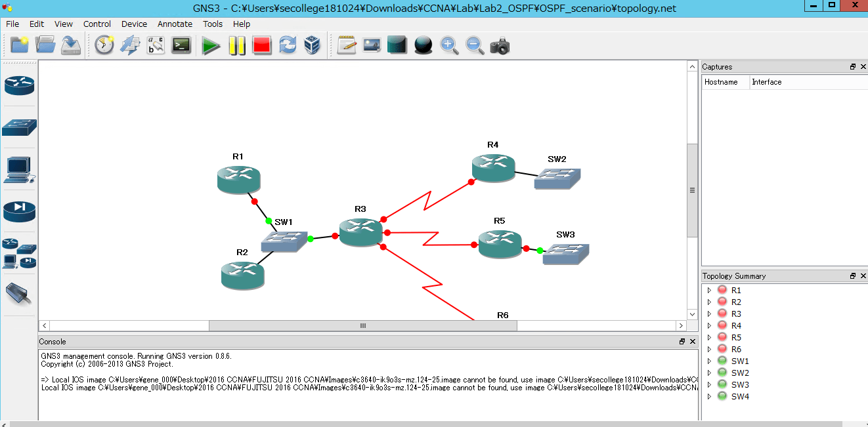Screen dimensions: 868x427
Task: Select switch SW2 on the canvas
Action: [557, 178]
